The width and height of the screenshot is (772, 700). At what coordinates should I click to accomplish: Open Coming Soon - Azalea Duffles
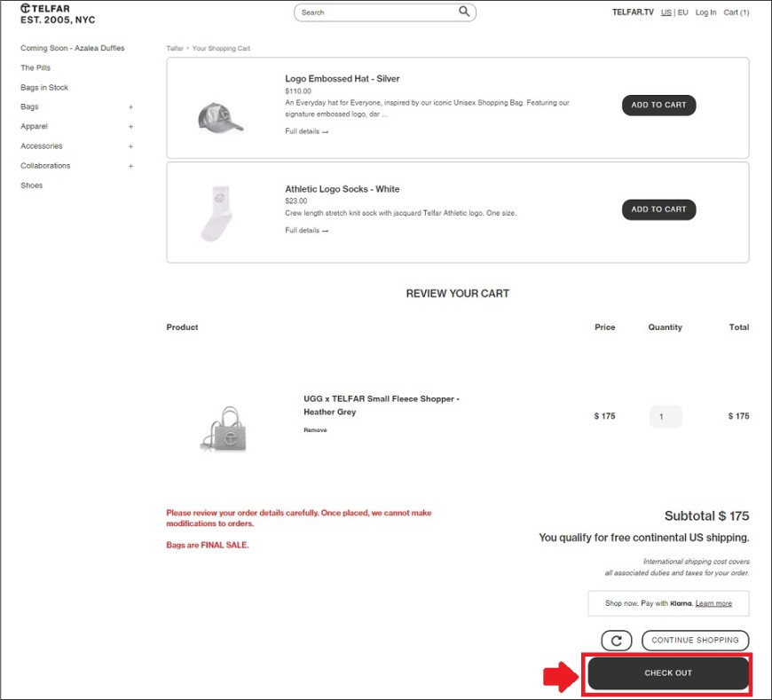coord(73,48)
